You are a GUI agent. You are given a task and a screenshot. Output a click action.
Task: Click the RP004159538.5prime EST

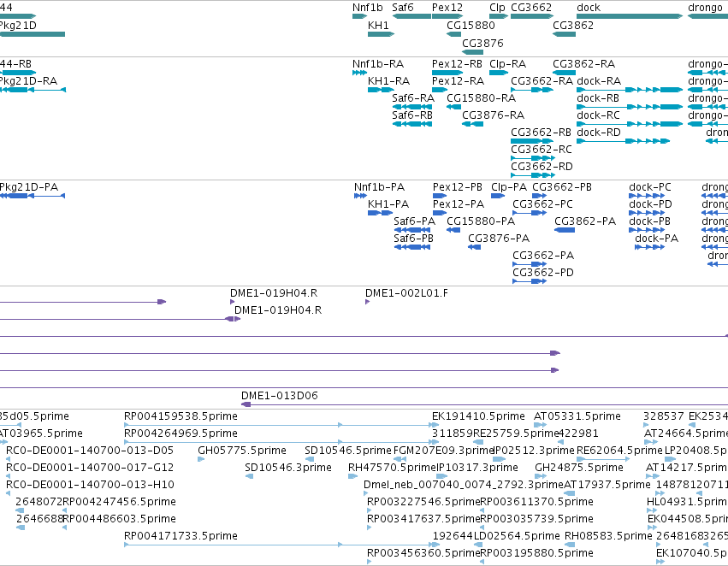pyautogui.click(x=280, y=425)
